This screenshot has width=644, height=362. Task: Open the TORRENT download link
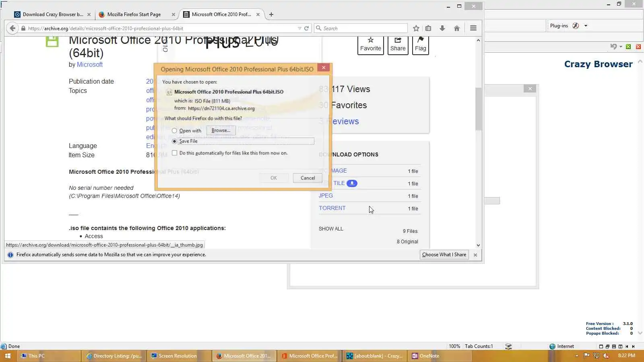tap(332, 208)
